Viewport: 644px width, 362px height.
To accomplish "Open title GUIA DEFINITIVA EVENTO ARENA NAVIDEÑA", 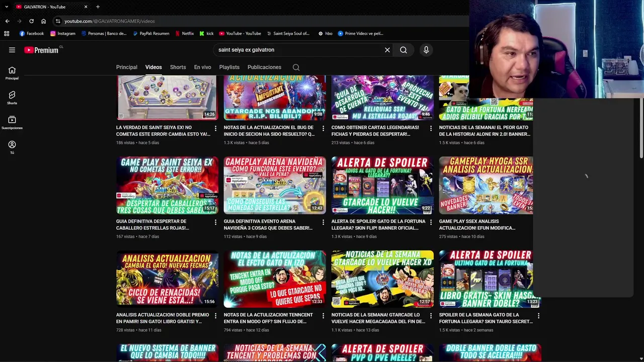I will [268, 224].
